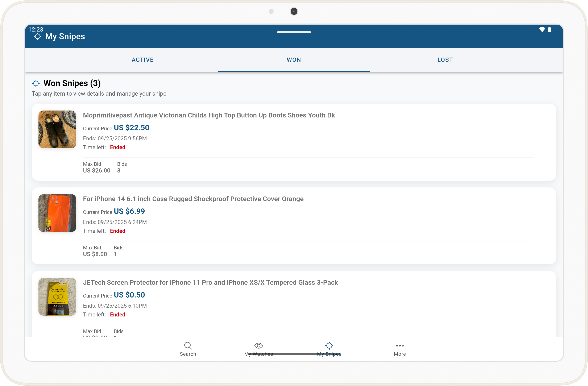The width and height of the screenshot is (588, 386).
Task: Tap the US $22.50 current price
Action: pos(131,128)
